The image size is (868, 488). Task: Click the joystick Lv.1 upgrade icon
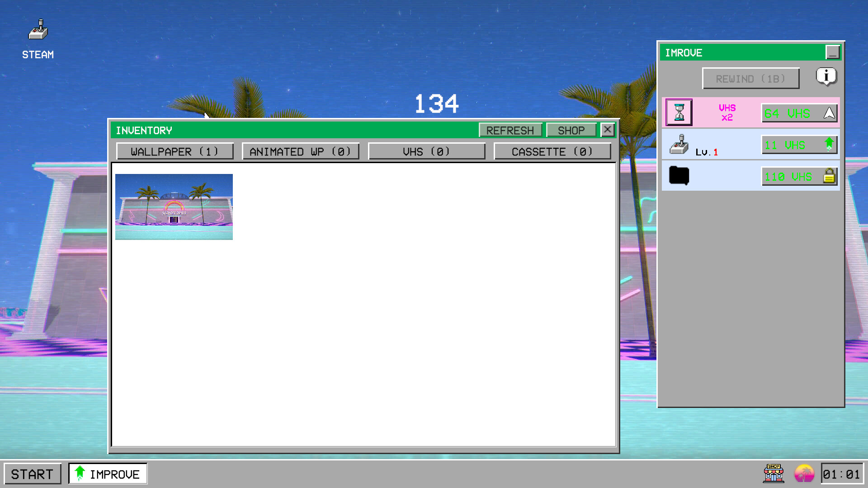(679, 145)
